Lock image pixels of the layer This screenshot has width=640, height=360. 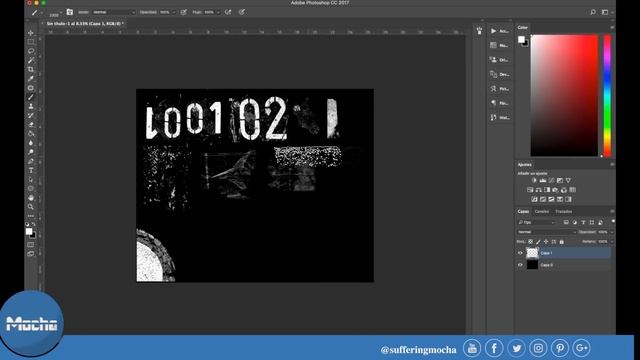tap(538, 242)
